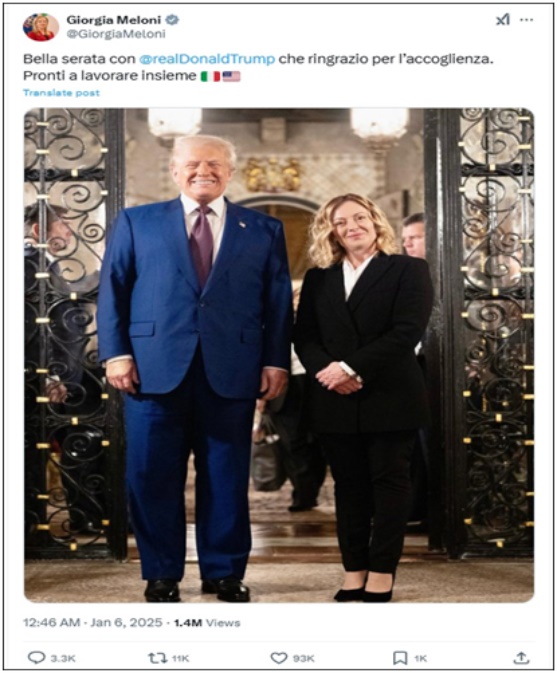Click the reply speech bubble icon

tap(36, 658)
